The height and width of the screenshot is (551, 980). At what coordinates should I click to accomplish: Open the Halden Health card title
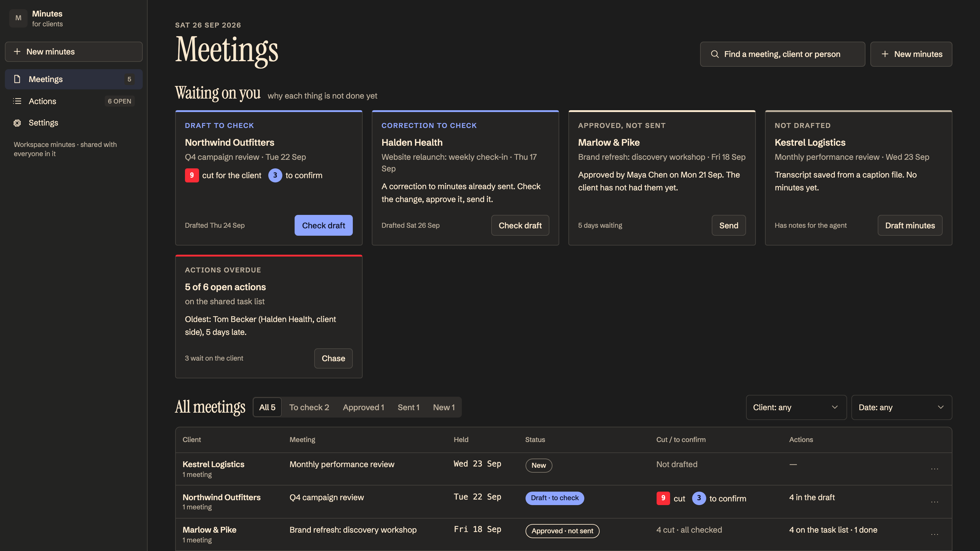[x=412, y=143]
